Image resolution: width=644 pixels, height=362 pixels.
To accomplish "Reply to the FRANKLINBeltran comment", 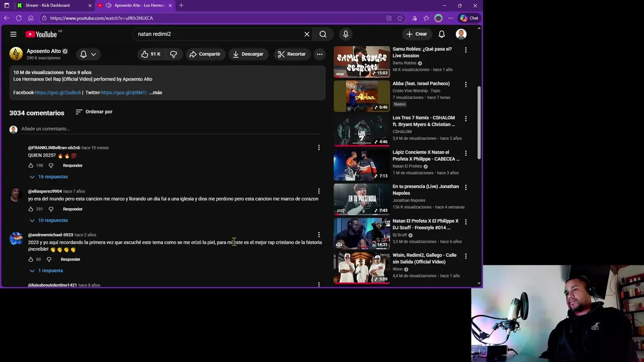I will click(72, 165).
